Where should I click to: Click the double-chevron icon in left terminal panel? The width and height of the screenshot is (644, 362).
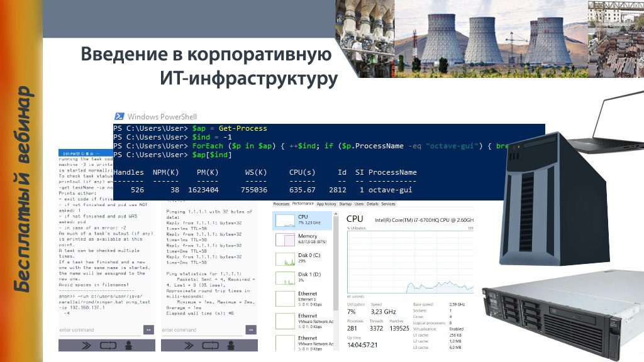pos(86,346)
